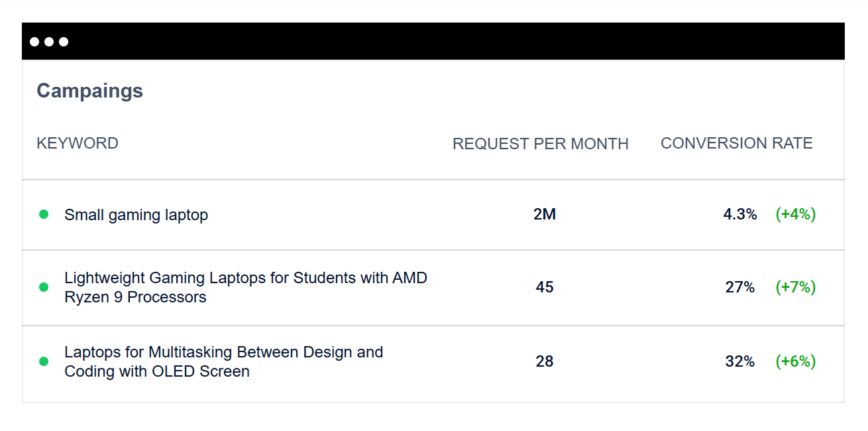This screenshot has height=431, width=868.
Task: Click green status dot beside Lightweight Gaming Laptops
Action: (x=44, y=287)
